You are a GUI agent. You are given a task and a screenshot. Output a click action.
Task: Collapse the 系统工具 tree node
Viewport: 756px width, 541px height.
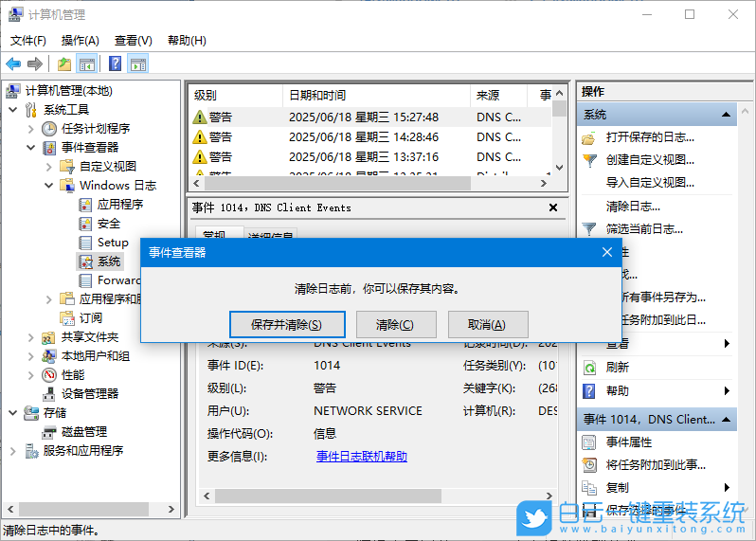(13, 110)
